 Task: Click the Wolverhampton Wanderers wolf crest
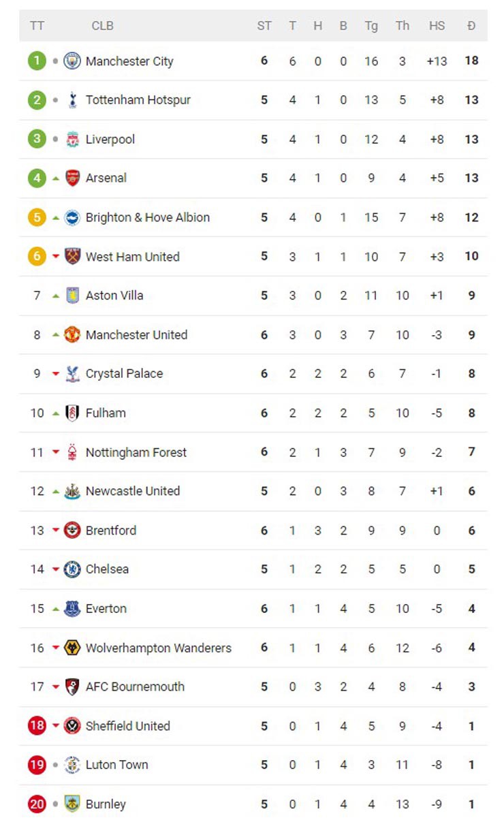pos(72,648)
